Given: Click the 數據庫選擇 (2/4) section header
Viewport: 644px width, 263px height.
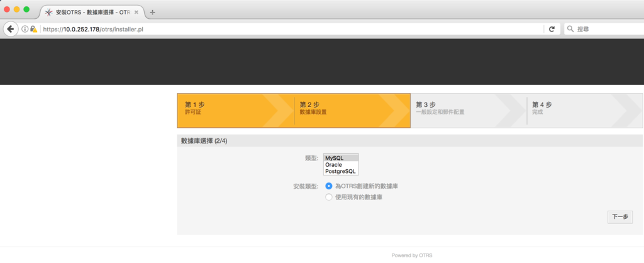Looking at the screenshot, I should (x=410, y=141).
